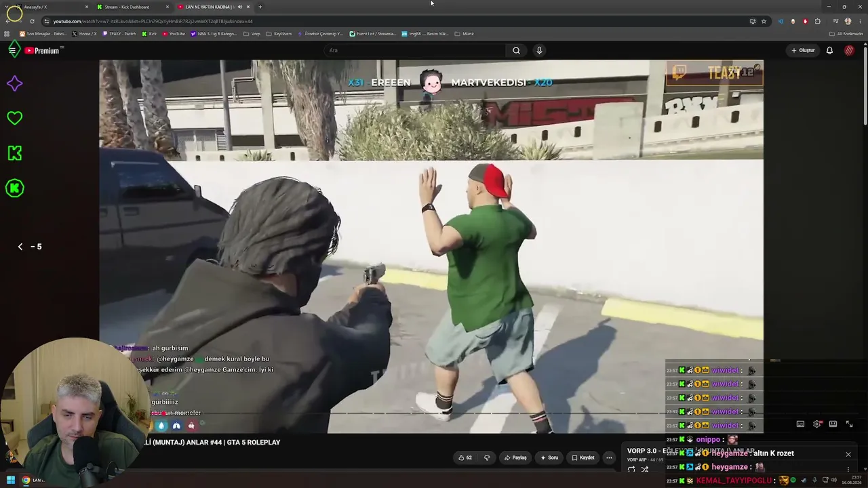This screenshot has height=488, width=868.
Task: Open the Chrome profile avatar
Action: 848,21
